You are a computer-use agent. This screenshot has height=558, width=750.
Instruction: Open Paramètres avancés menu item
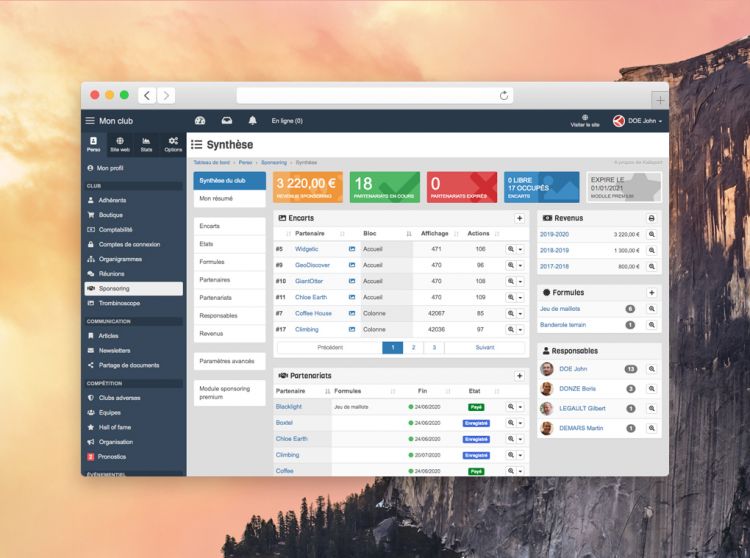230,361
